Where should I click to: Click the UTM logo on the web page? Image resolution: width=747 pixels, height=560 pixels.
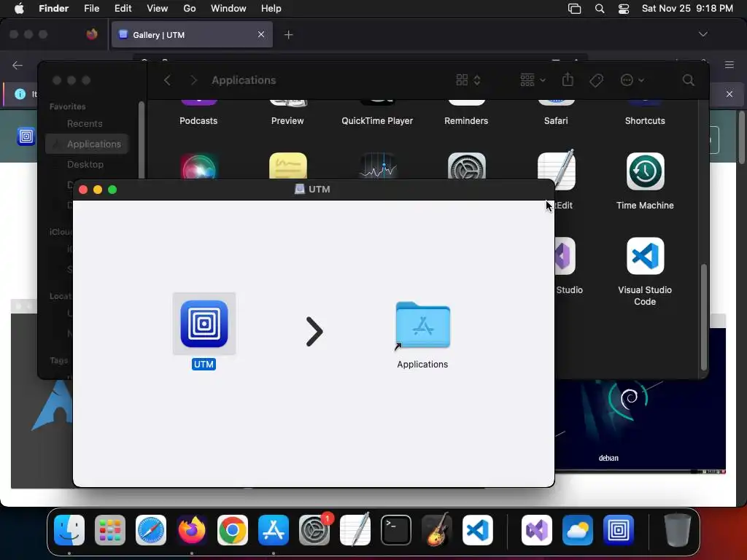pyautogui.click(x=26, y=136)
